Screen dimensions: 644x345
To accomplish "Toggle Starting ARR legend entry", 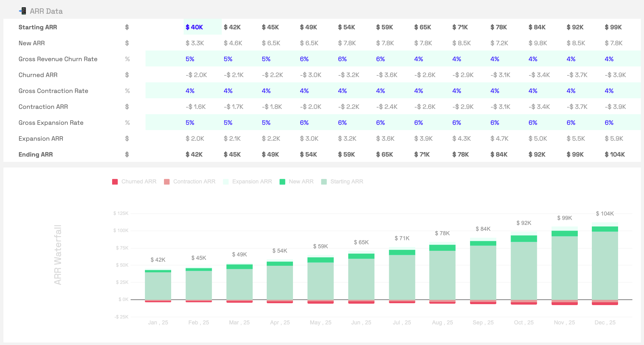I will [346, 182].
